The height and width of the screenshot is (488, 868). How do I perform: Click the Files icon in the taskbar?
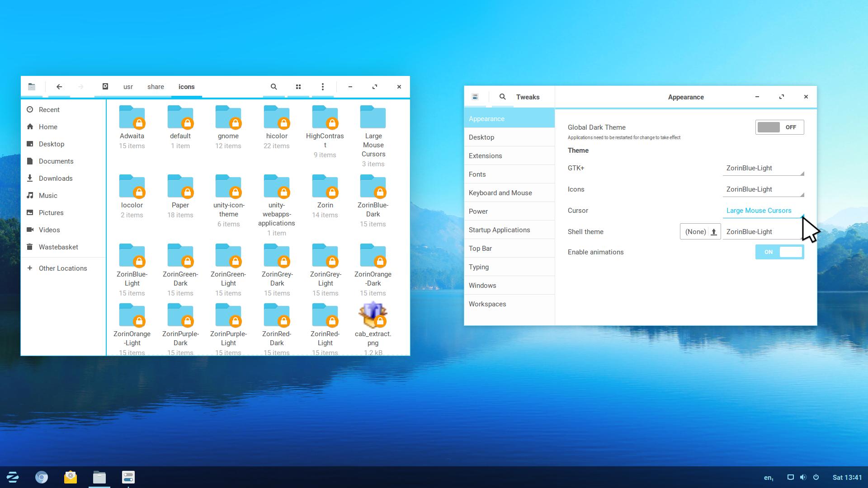pyautogui.click(x=99, y=477)
